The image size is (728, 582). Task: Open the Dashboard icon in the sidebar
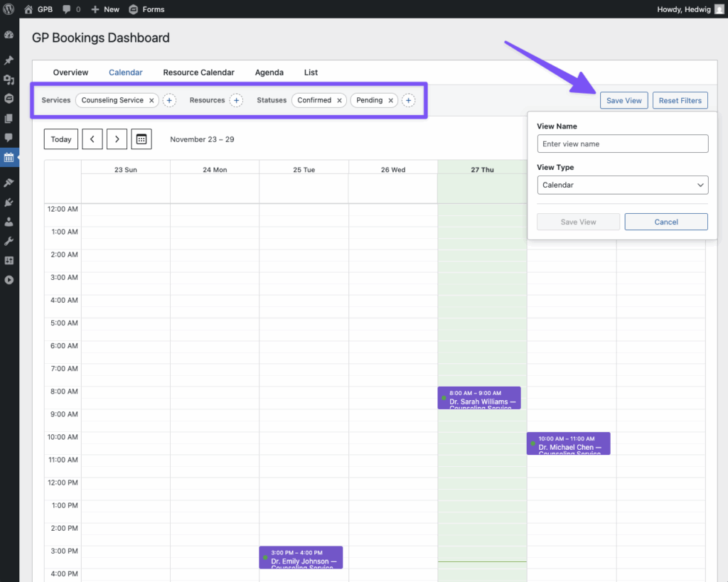(9, 35)
